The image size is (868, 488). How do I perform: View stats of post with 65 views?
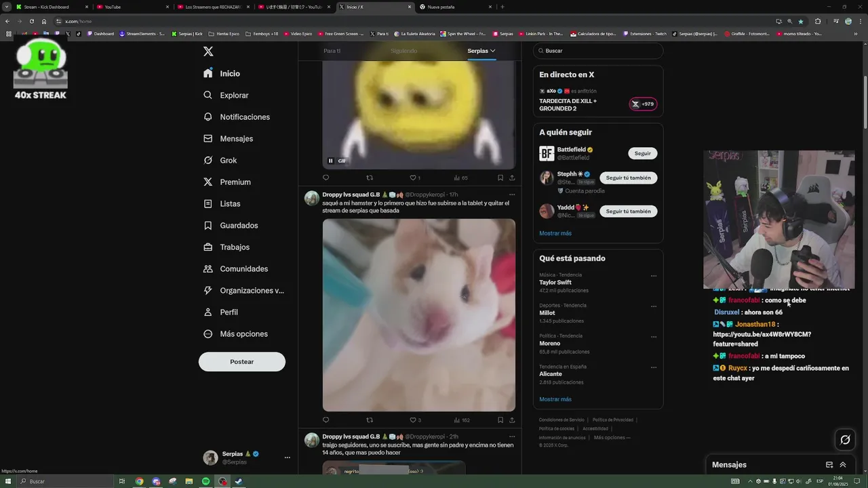(x=460, y=178)
